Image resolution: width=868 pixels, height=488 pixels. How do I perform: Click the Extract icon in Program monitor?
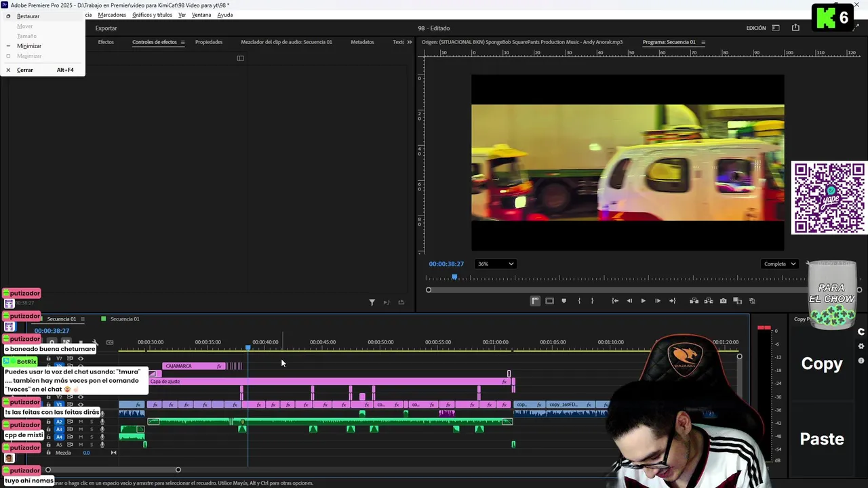click(x=709, y=301)
